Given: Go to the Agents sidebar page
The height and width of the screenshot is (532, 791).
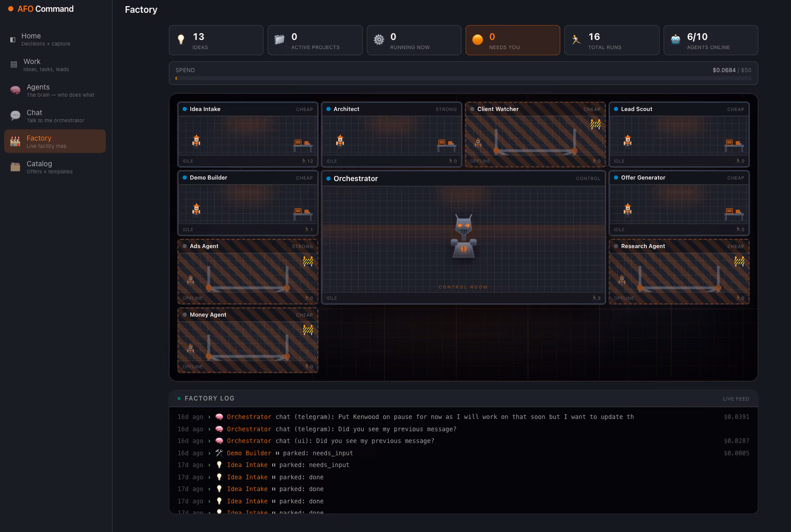Looking at the screenshot, I should (55, 91).
